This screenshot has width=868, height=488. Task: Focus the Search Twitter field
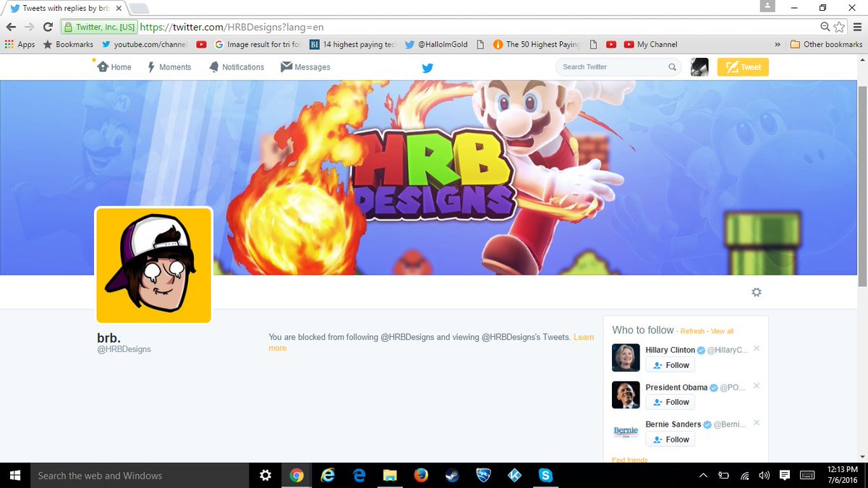pyautogui.click(x=618, y=67)
